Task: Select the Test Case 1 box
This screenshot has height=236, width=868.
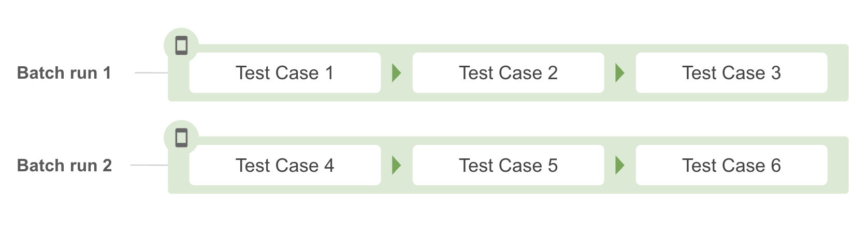Action: 285,73
